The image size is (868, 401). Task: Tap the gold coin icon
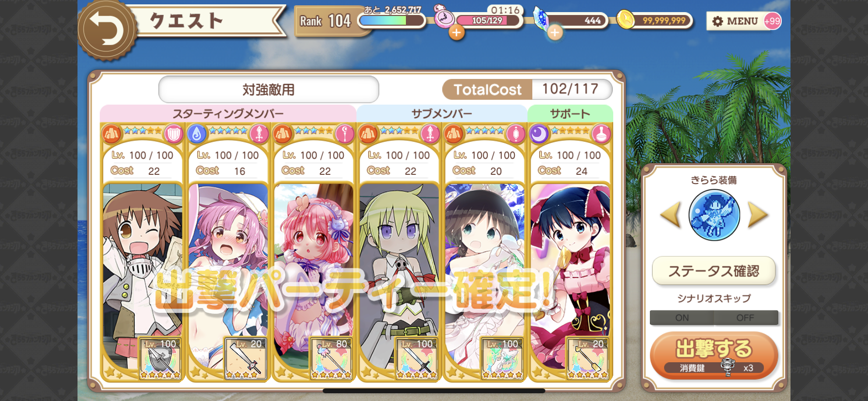pyautogui.click(x=625, y=20)
